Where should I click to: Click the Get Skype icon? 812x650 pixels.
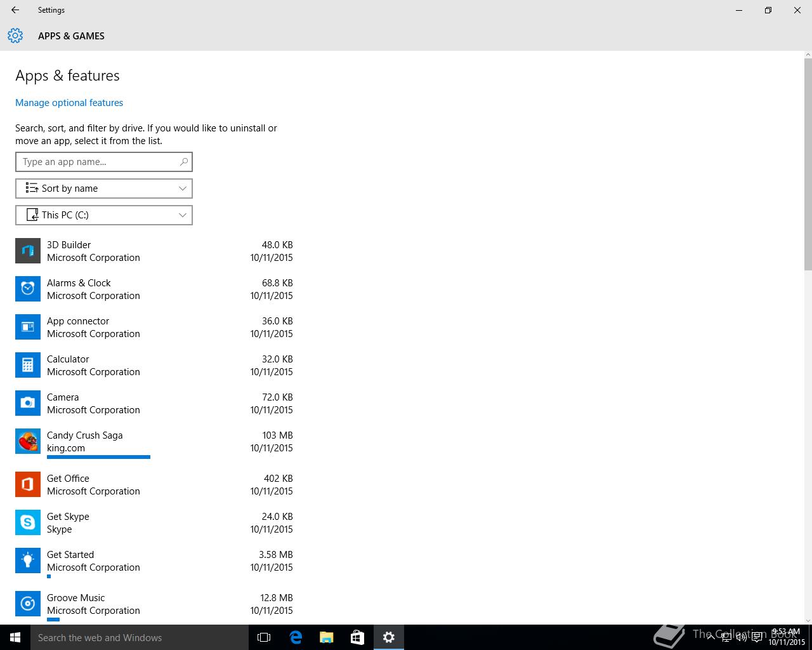pos(28,522)
